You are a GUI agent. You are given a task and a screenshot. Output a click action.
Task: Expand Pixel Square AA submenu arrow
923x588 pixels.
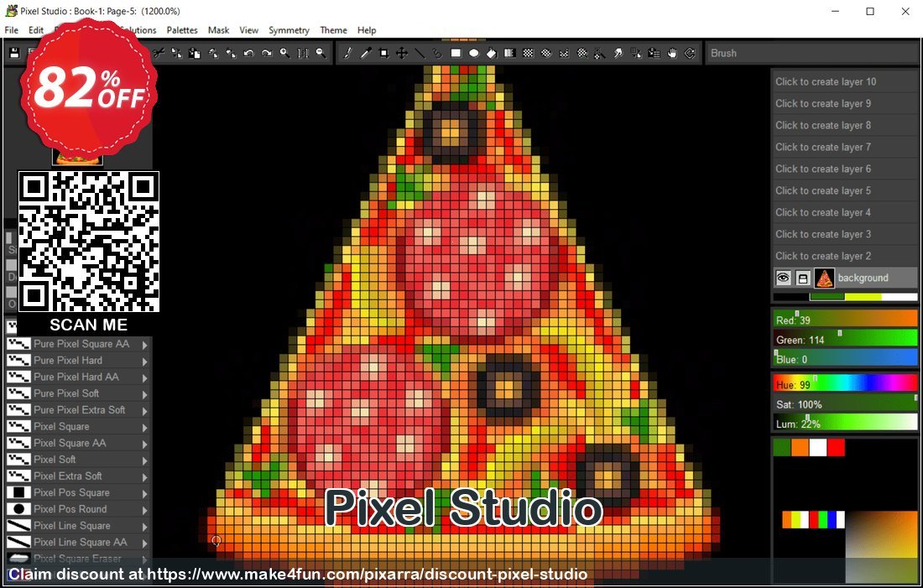point(145,444)
